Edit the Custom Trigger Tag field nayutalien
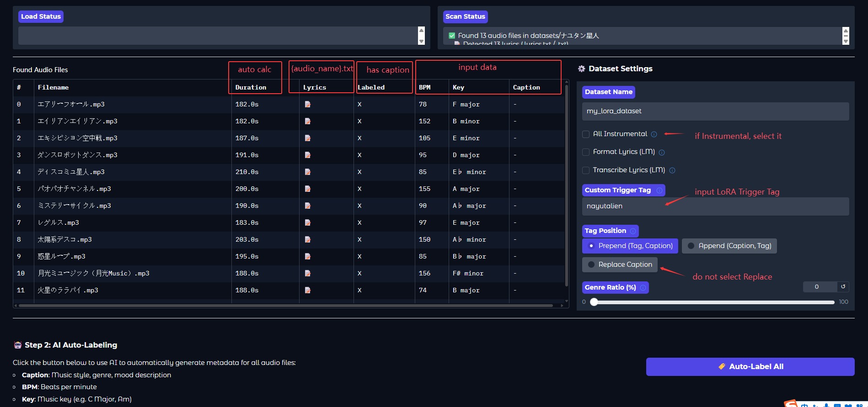Image resolution: width=868 pixels, height=407 pixels. tap(715, 206)
